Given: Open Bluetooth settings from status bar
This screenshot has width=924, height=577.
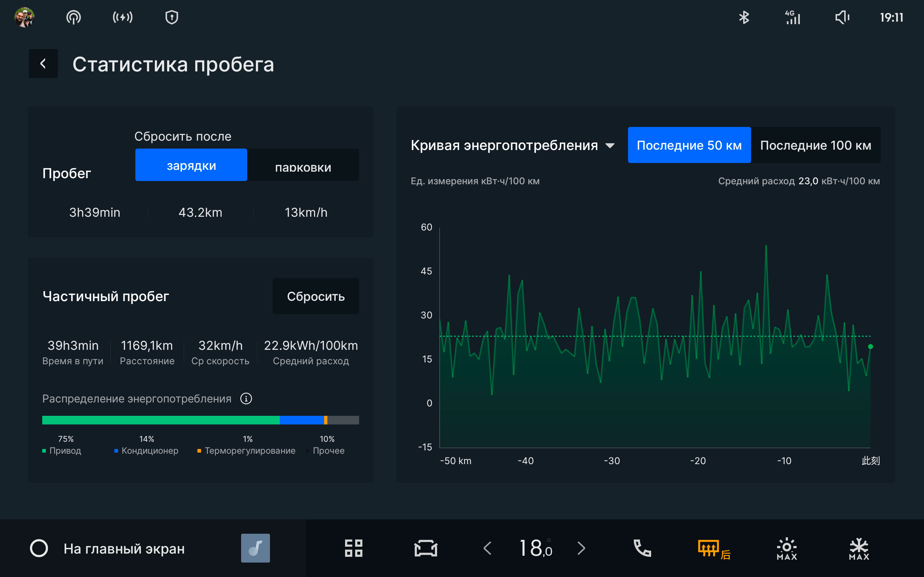Looking at the screenshot, I should point(744,17).
